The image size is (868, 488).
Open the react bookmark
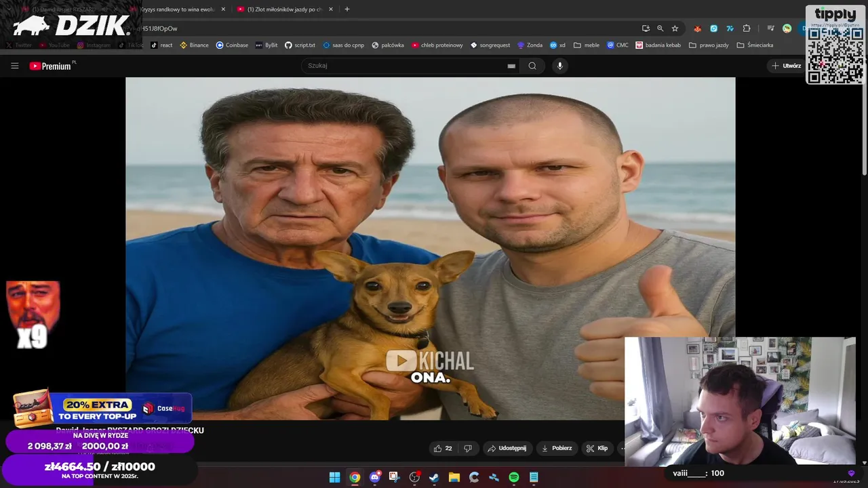point(161,45)
